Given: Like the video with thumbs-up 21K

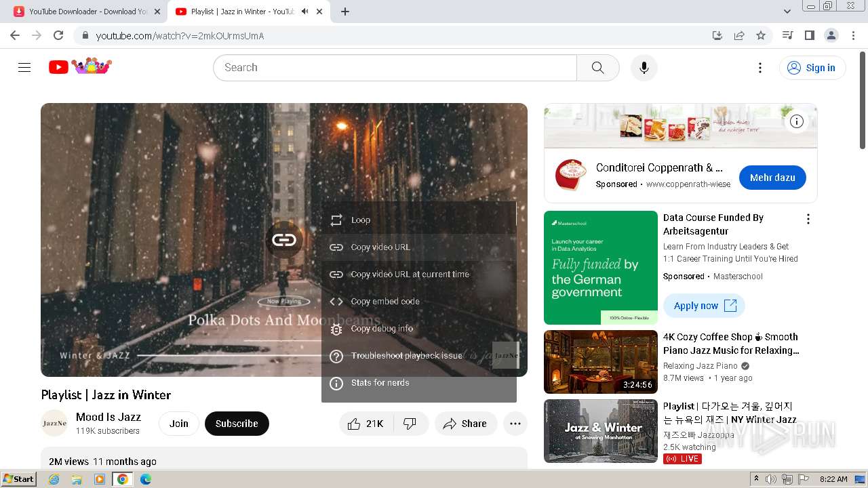Looking at the screenshot, I should click(x=366, y=424).
